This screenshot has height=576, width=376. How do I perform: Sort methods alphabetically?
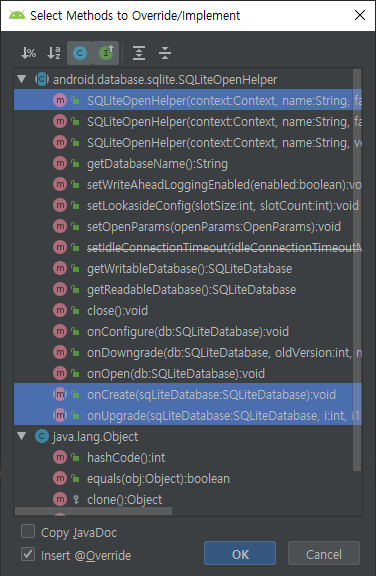pyautogui.click(x=54, y=53)
